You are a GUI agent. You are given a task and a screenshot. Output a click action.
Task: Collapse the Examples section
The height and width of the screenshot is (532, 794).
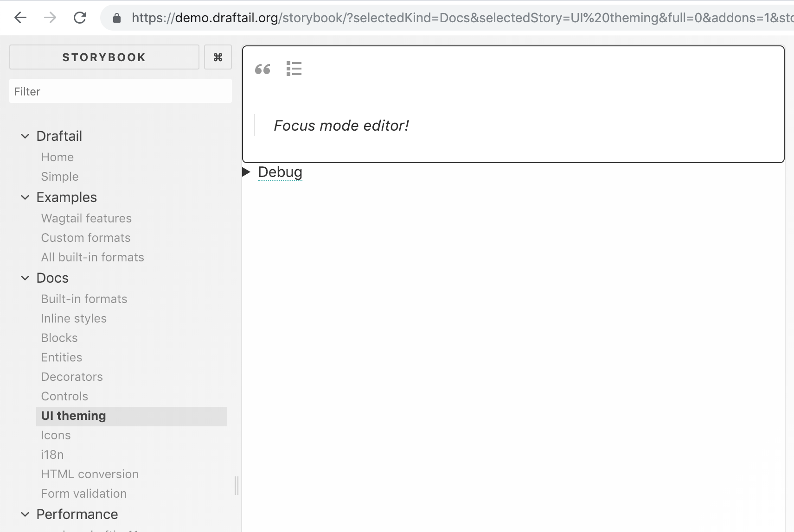[x=25, y=197]
